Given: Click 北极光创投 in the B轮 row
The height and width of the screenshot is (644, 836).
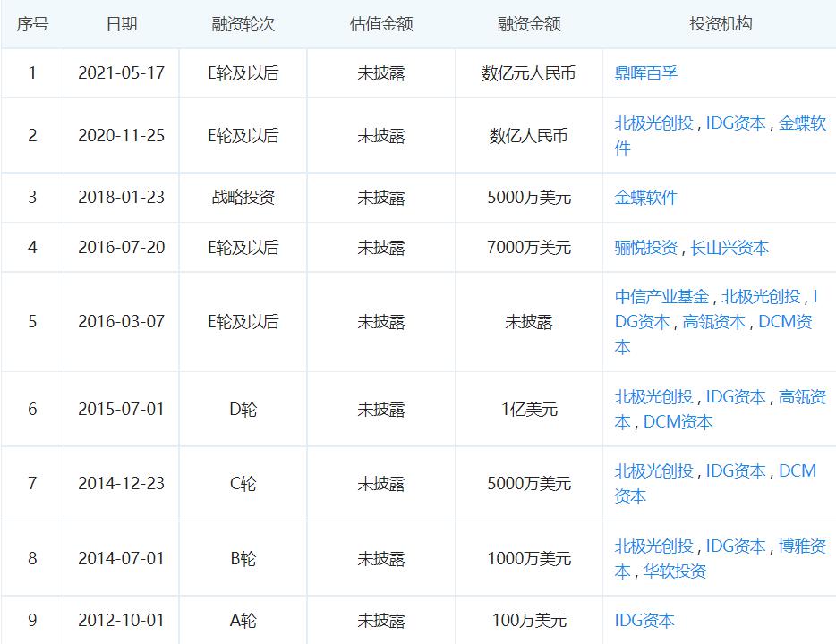Looking at the screenshot, I should click(x=653, y=546).
